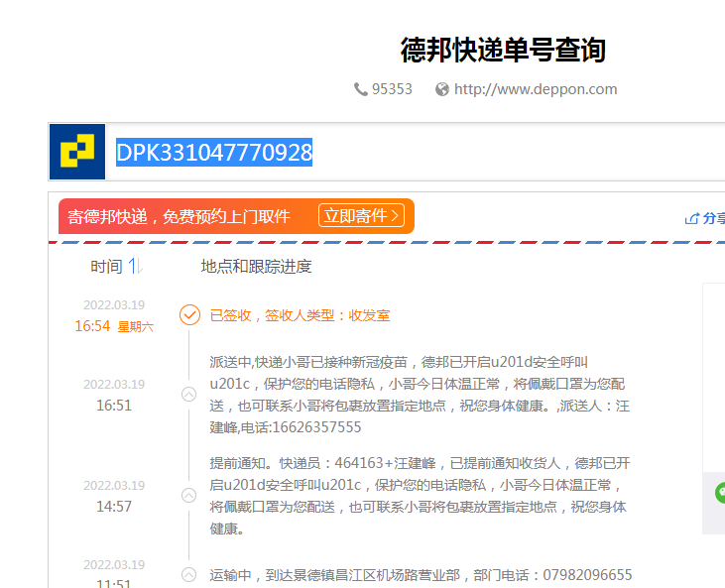Click the 已签收,签收人类型:收发室 status text

click(x=300, y=315)
